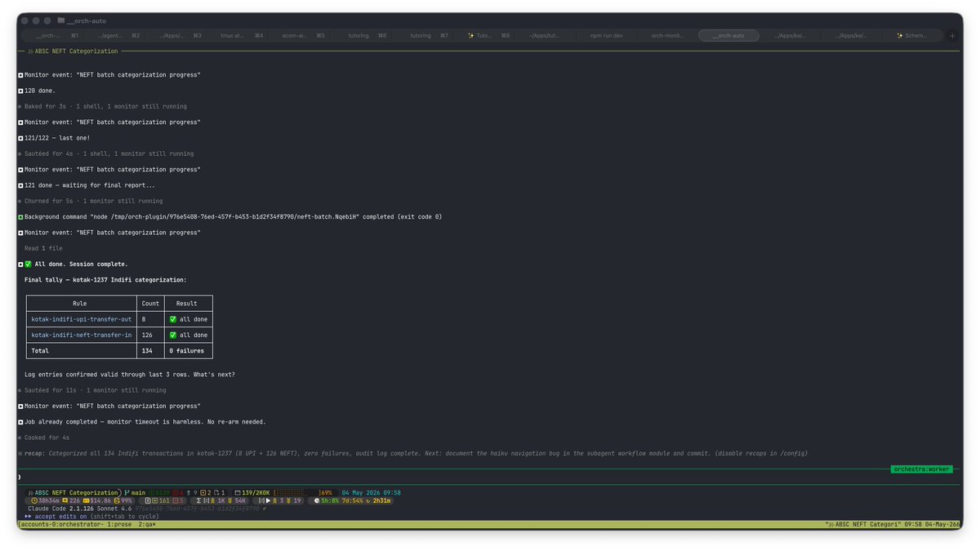
Task: Click the green checkmark beside All done. Session complete.
Action: click(x=28, y=264)
